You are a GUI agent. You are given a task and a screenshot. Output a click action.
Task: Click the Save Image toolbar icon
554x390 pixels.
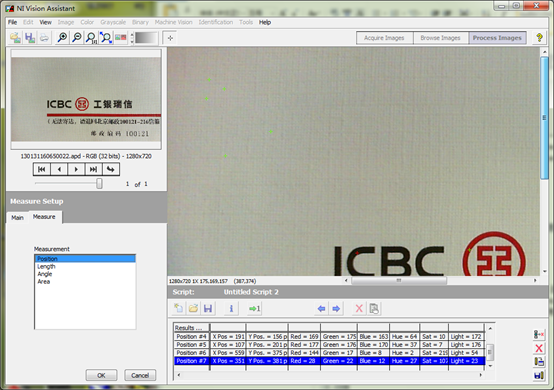(30, 37)
